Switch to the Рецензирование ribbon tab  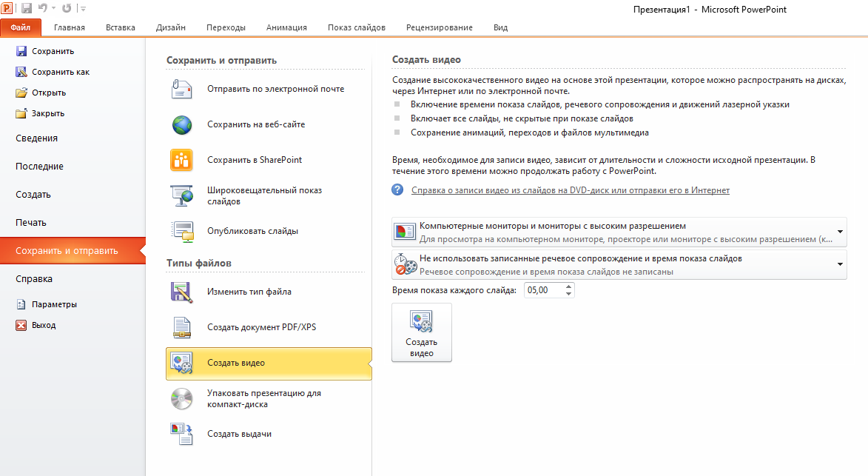point(439,27)
